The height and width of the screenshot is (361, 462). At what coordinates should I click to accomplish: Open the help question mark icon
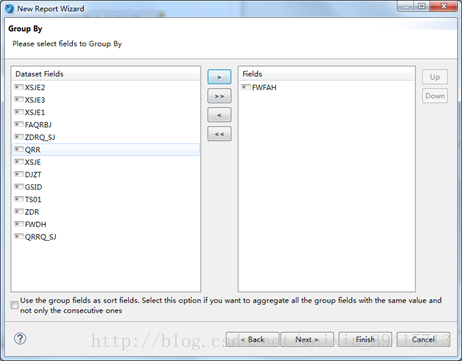(x=20, y=339)
